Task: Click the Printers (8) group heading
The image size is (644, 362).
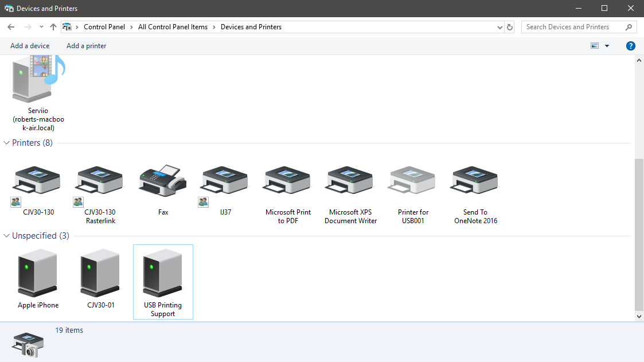Action: pos(33,143)
